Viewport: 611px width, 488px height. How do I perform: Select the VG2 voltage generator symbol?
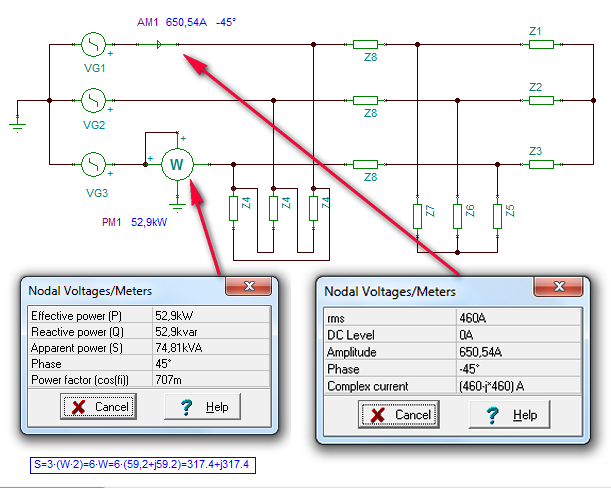[x=94, y=100]
